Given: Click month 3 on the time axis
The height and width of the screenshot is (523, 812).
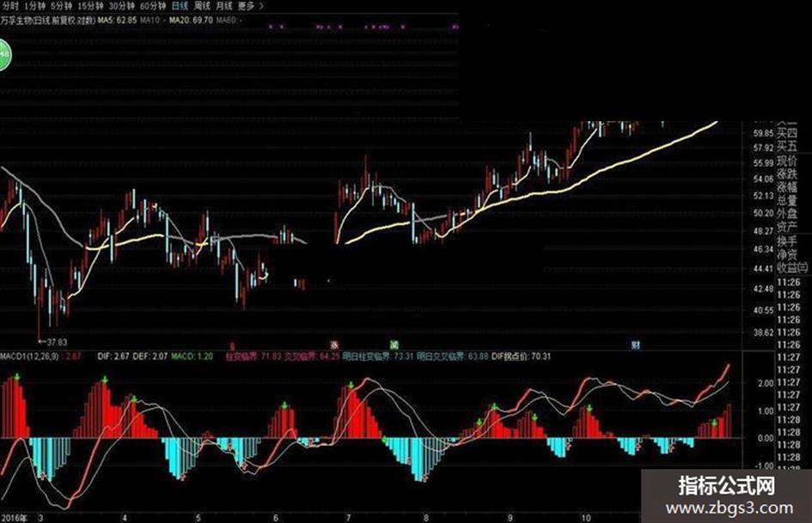Looking at the screenshot, I should pos(41,518).
